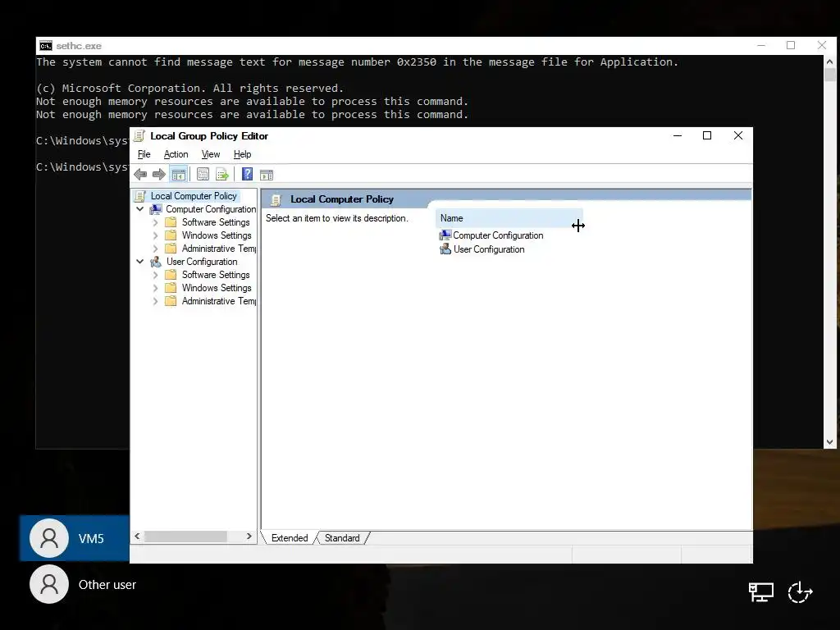Click the tree pane's right scroll arrow

point(249,536)
